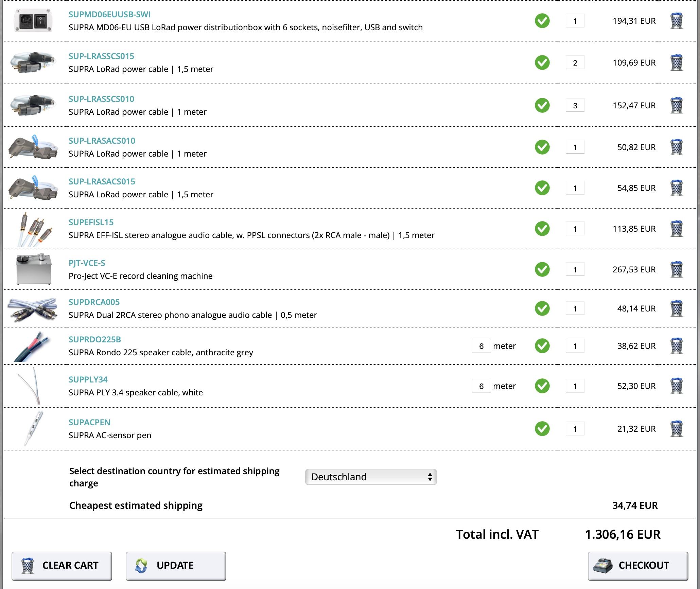Click trash icon for SUP-LRASSCS010 row

pos(677,105)
